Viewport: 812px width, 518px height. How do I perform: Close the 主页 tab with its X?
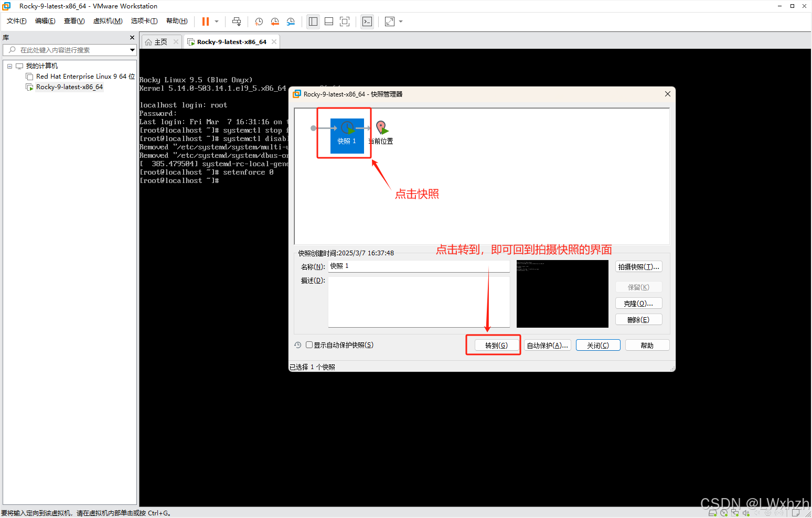pos(176,42)
